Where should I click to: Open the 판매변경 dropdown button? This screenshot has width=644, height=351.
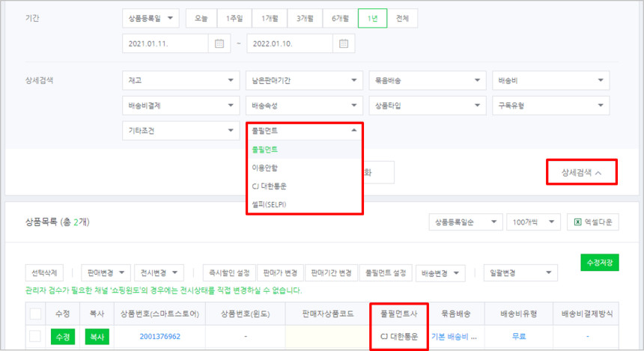pyautogui.click(x=106, y=273)
